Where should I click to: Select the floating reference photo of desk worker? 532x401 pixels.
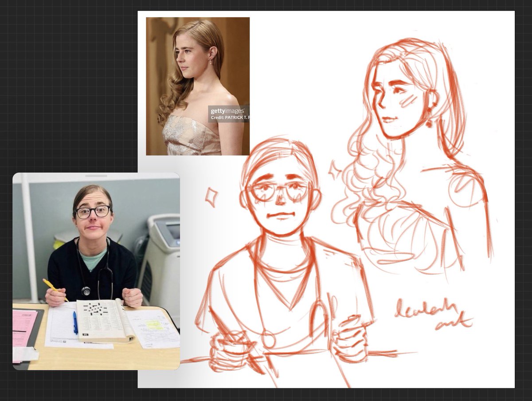coord(96,271)
